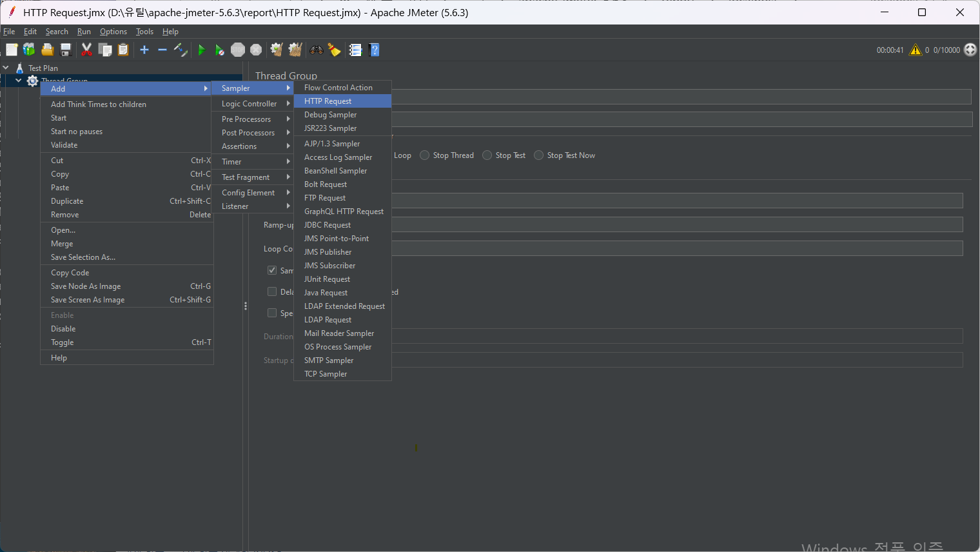Open the Function Helper list icon

coord(355,50)
